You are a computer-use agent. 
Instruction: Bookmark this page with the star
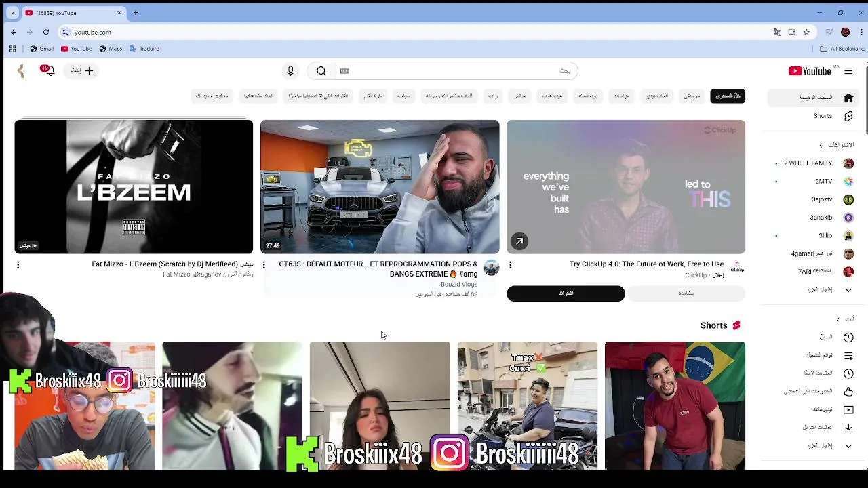[806, 32]
